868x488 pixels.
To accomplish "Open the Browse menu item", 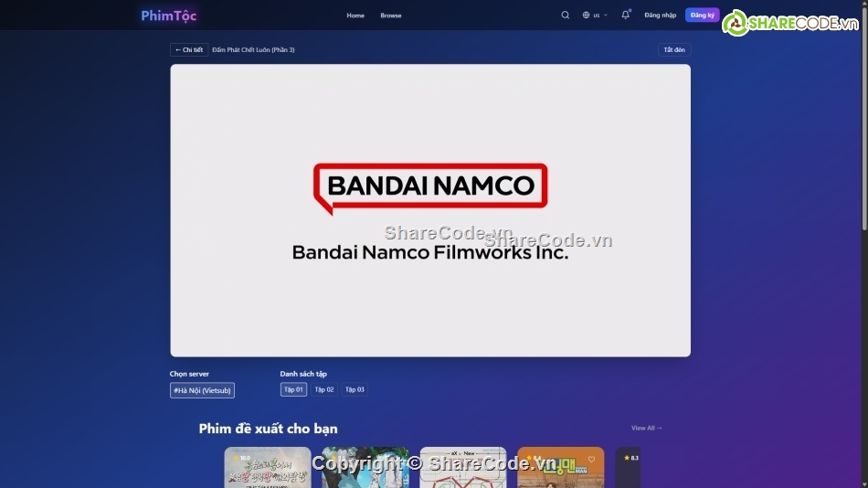I will tap(390, 16).
